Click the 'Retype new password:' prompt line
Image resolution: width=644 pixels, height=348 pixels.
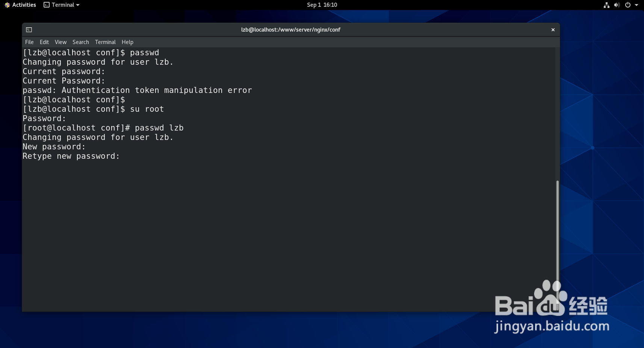[71, 156]
